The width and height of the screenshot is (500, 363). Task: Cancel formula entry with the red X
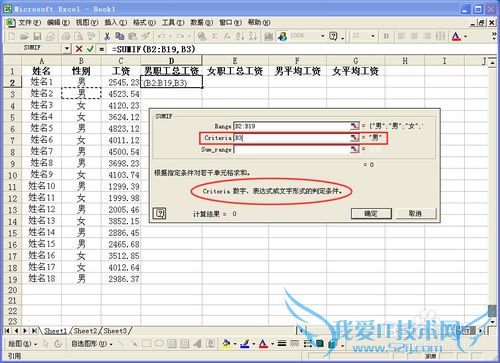tap(79, 49)
